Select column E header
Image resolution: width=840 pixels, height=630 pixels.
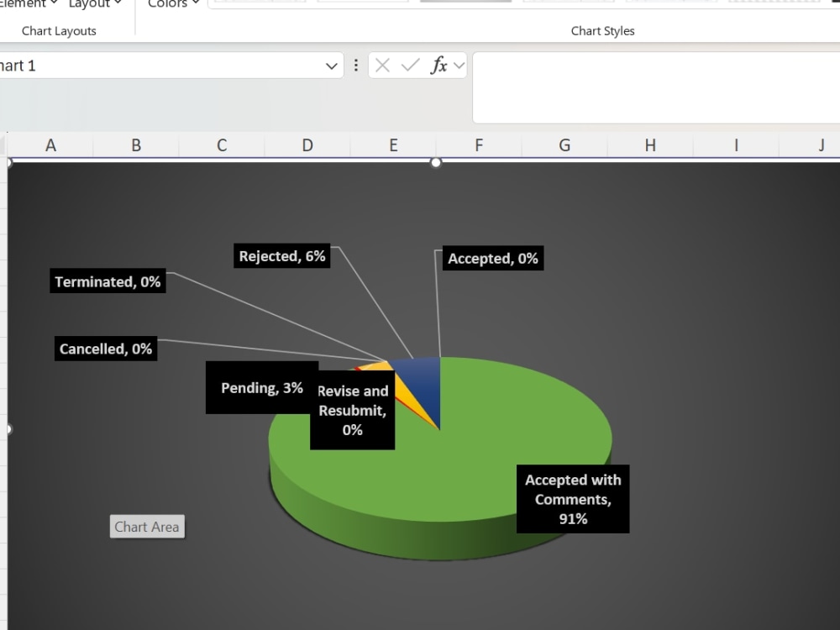pos(393,145)
